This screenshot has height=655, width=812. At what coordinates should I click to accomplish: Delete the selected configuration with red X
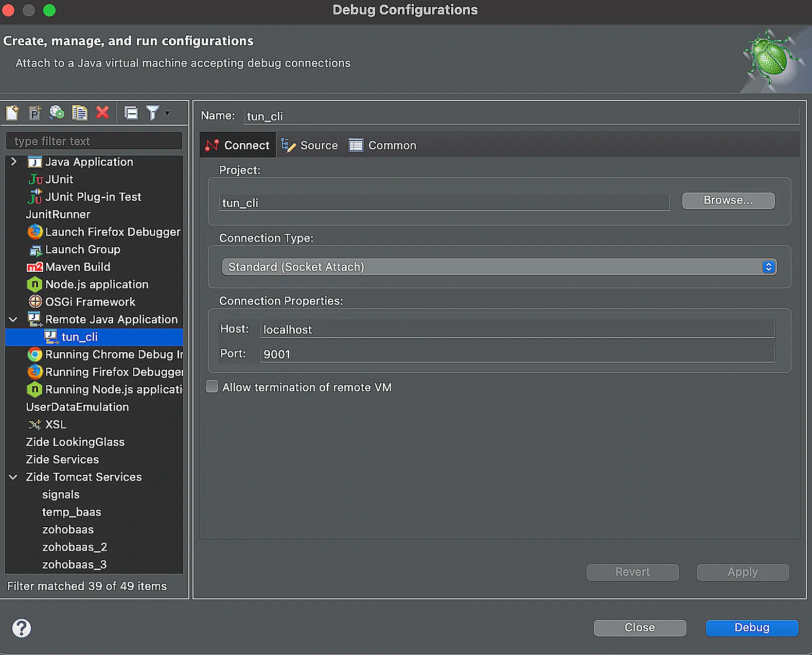pyautogui.click(x=102, y=112)
